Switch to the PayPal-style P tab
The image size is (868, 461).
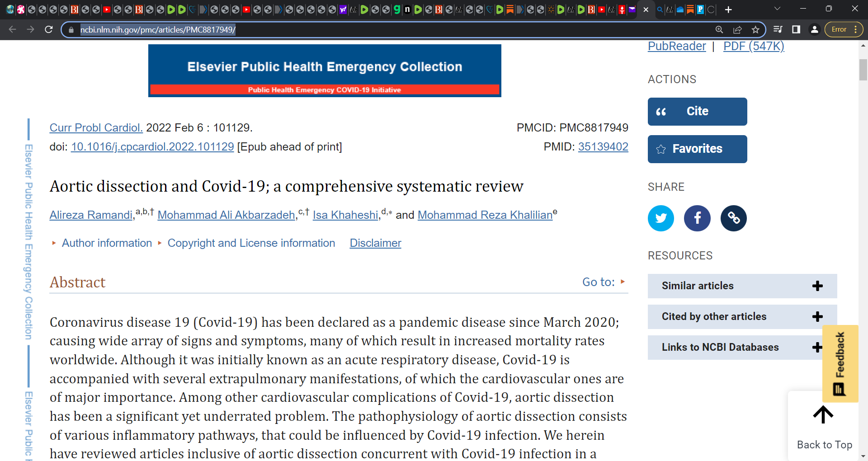700,9
